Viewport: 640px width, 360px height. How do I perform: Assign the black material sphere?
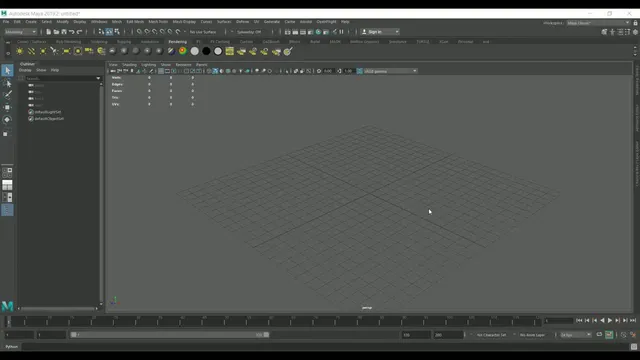207,51
